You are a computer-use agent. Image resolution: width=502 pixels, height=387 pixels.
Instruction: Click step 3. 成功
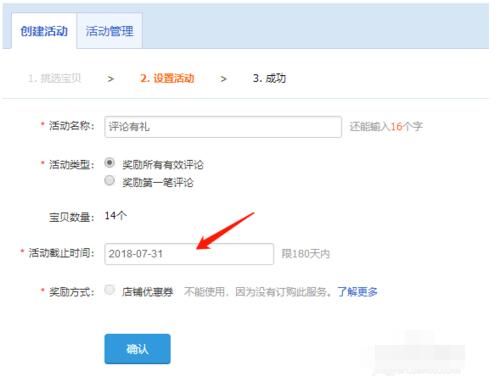point(269,79)
